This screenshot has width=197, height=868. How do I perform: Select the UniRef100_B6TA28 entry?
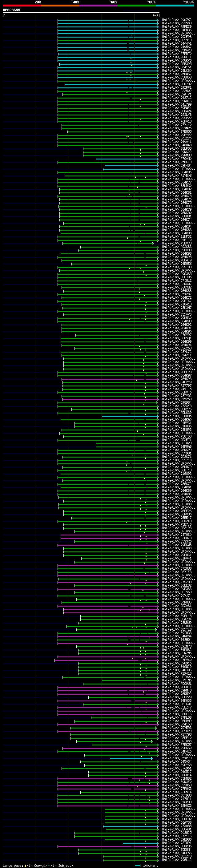(x=177, y=443)
